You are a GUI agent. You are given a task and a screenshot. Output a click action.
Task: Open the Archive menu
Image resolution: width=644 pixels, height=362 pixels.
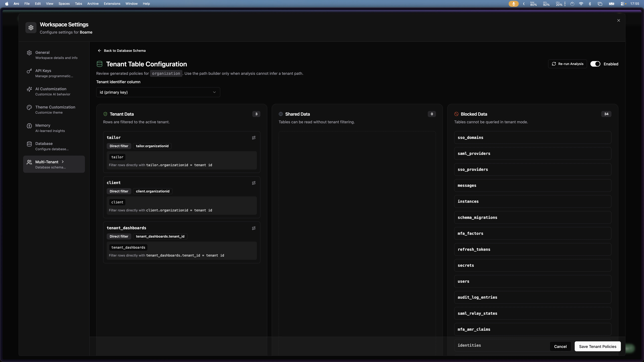tap(93, 4)
